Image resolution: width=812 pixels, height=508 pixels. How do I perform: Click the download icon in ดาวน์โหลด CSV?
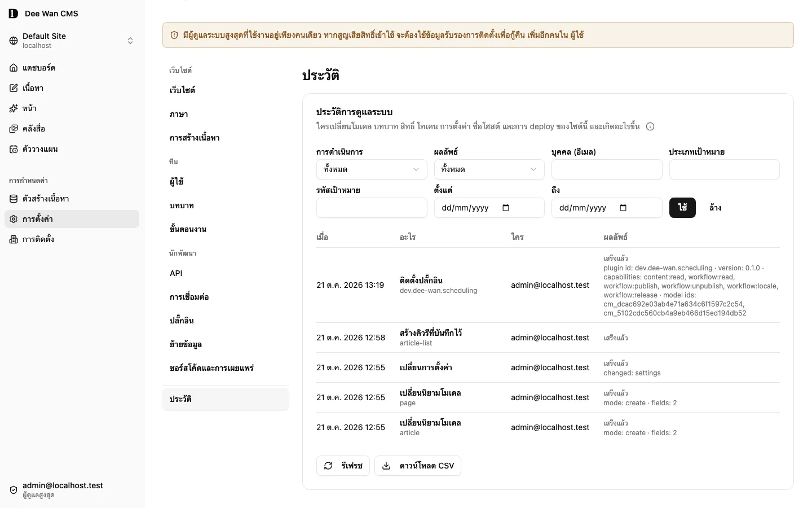386,466
